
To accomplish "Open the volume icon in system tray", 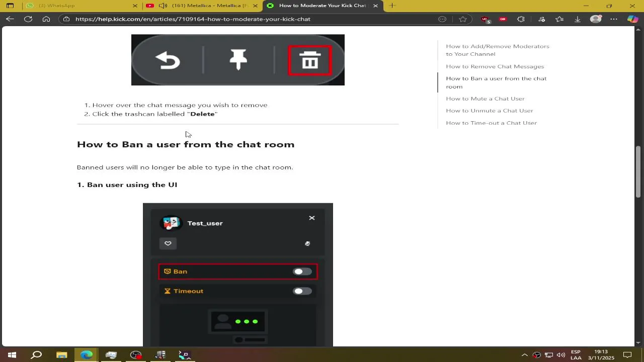I will pyautogui.click(x=561, y=355).
